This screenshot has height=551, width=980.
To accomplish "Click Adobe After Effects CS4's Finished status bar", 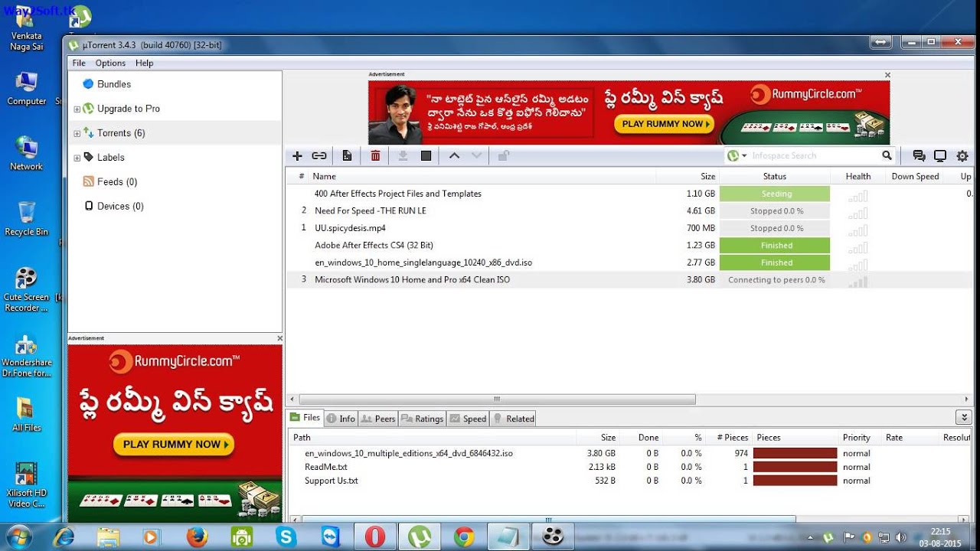I will 775,246.
